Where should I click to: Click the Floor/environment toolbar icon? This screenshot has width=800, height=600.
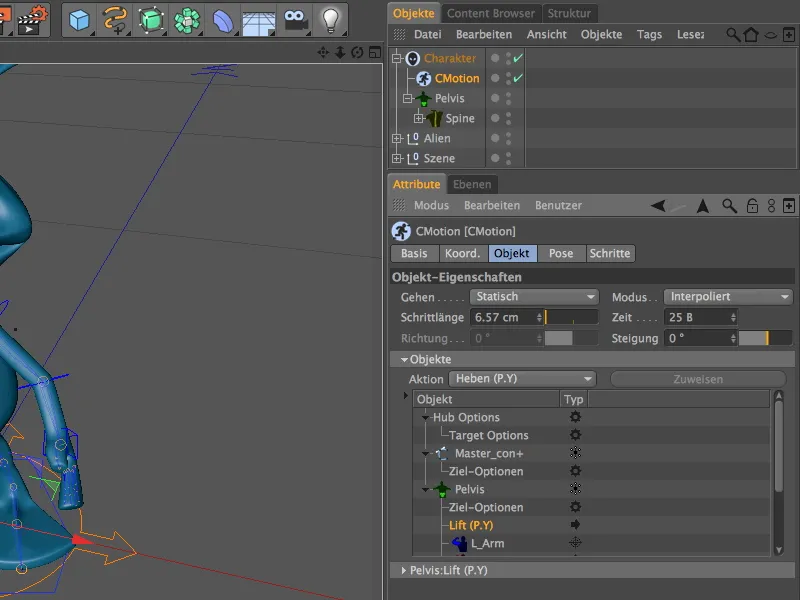pyautogui.click(x=257, y=18)
